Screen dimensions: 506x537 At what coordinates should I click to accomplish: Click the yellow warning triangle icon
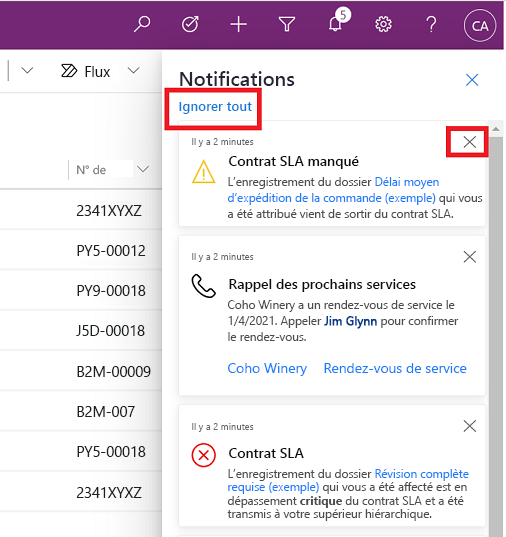(x=203, y=172)
